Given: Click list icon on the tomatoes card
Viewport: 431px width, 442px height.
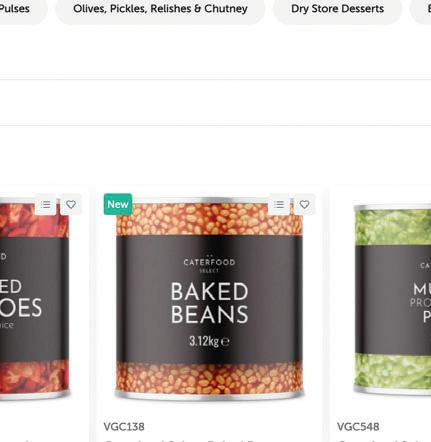Looking at the screenshot, I should pos(46,204).
